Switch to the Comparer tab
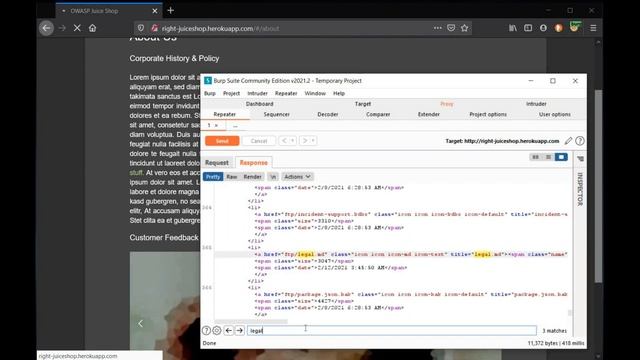Image resolution: width=640 pixels, height=360 pixels. click(378, 115)
